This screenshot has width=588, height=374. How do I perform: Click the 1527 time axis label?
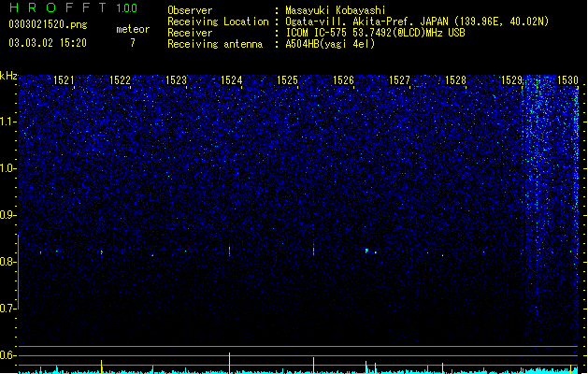399,80
